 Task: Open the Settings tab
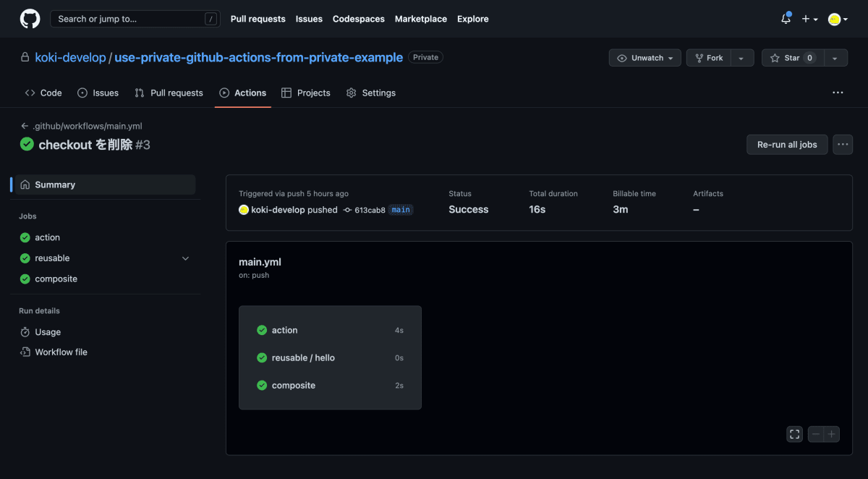tap(371, 93)
